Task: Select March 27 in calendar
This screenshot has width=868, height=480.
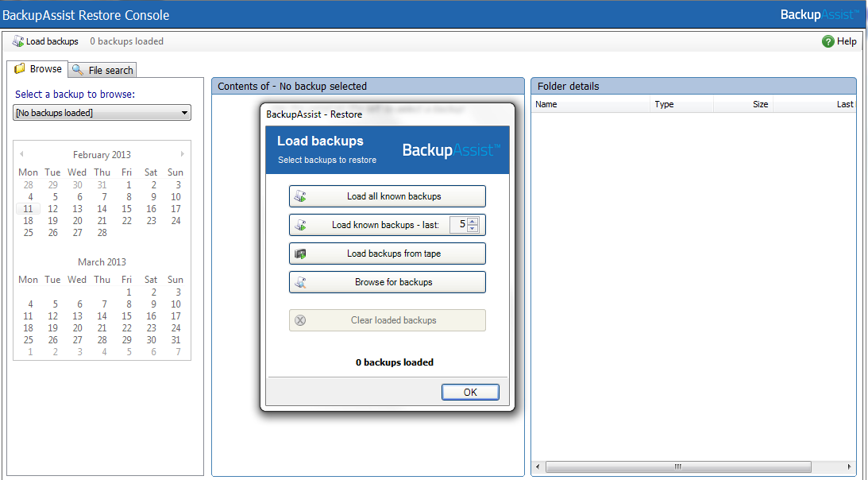Action: [78, 340]
